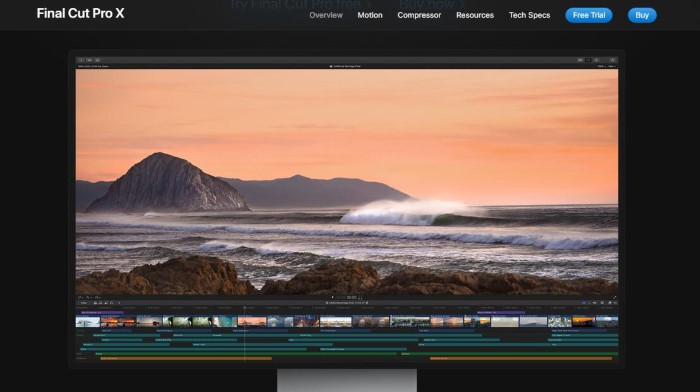View the Tech Specs page
This screenshot has height=392, width=700.
tap(529, 15)
